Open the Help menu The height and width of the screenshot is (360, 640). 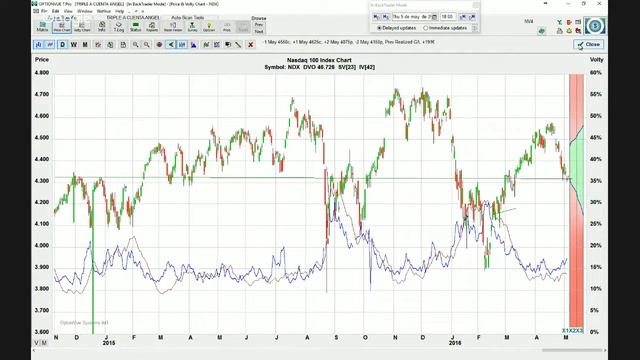[120, 11]
